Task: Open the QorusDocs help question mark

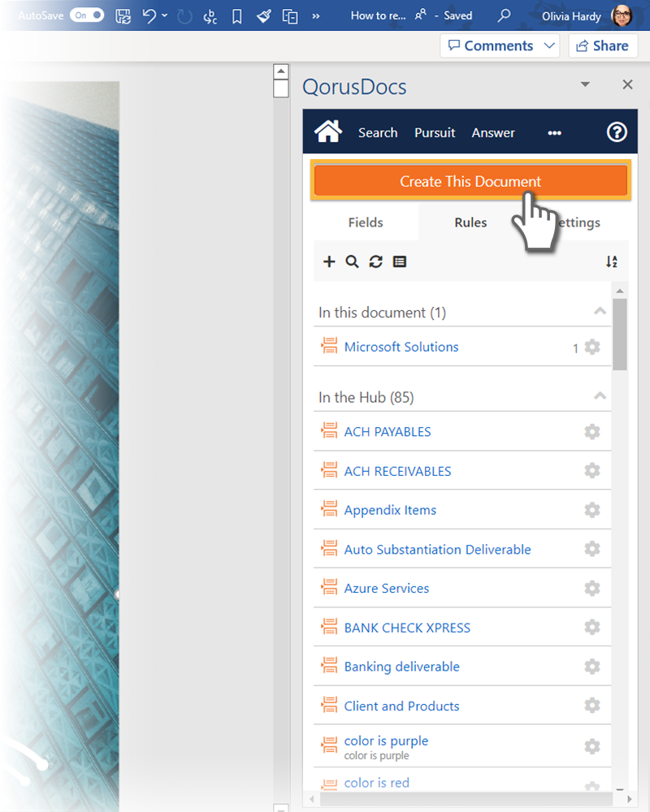Action: point(617,132)
